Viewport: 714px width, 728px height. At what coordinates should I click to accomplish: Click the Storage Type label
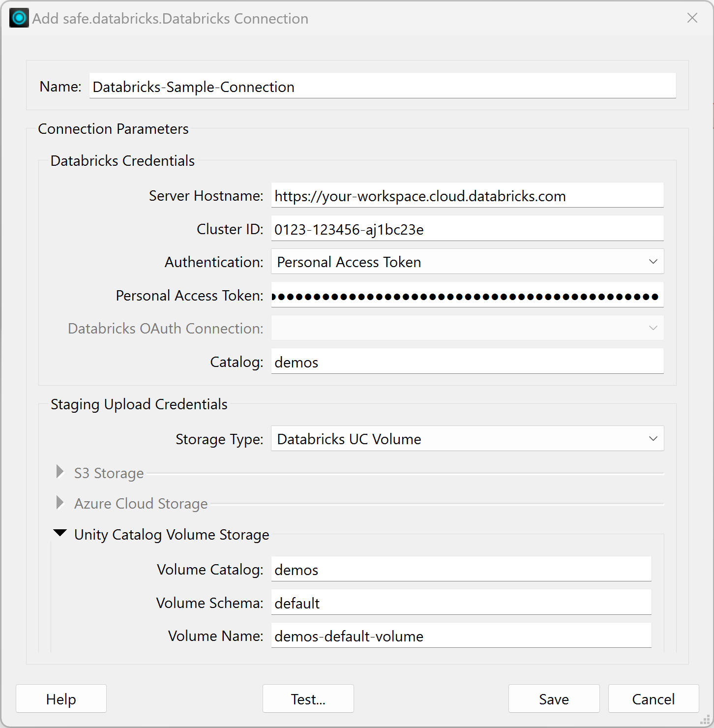pyautogui.click(x=219, y=439)
